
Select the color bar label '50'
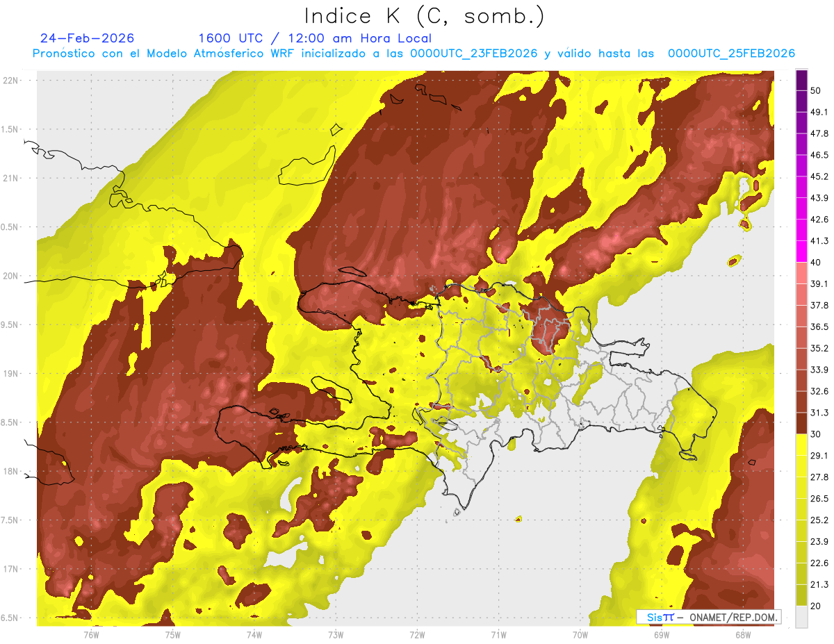tap(816, 90)
